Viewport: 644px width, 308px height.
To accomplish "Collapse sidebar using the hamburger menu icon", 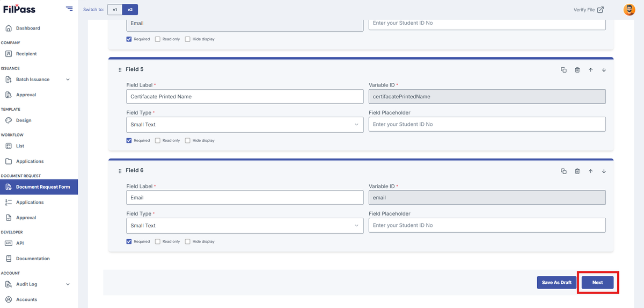I will click(x=69, y=9).
